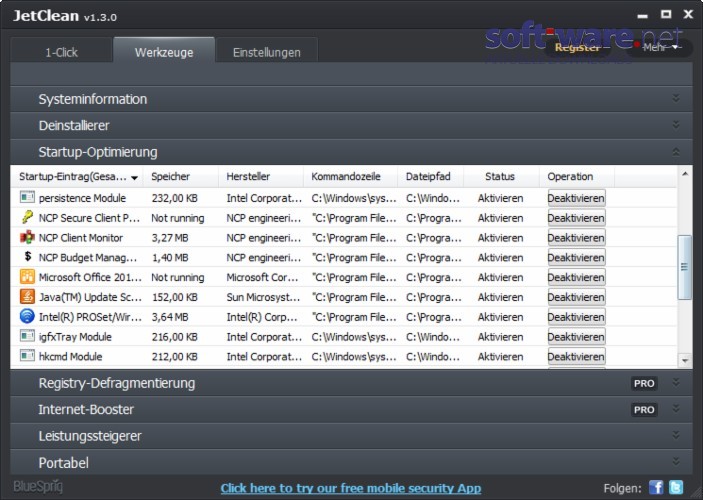Open the free mobile security App link
Viewport: 703px width, 500px height.
(x=351, y=488)
